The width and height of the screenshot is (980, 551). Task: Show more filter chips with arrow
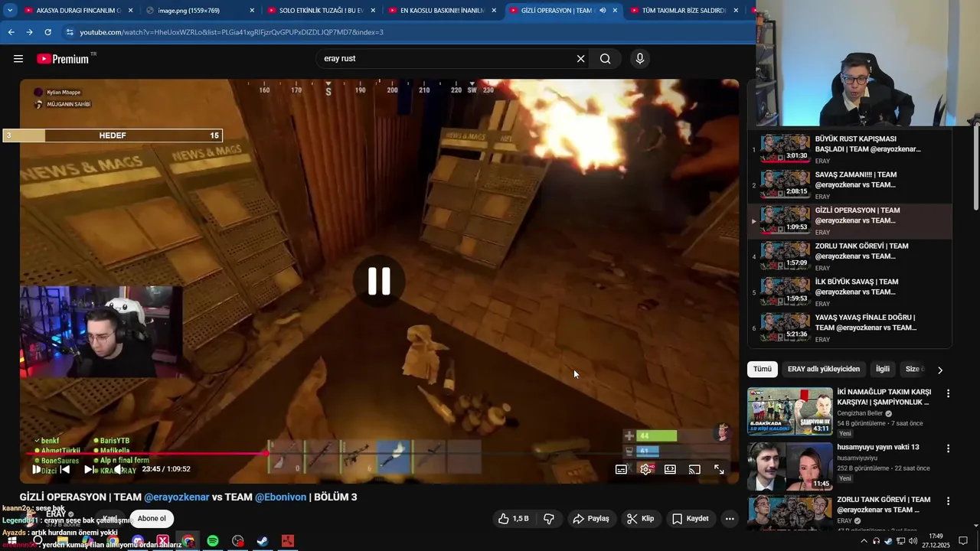pyautogui.click(x=940, y=370)
